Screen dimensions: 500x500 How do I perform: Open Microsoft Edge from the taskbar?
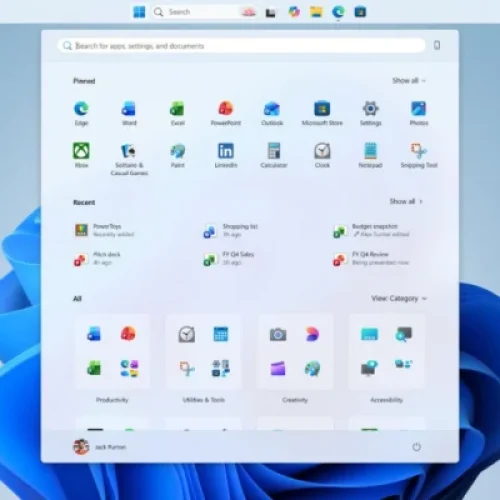point(338,12)
